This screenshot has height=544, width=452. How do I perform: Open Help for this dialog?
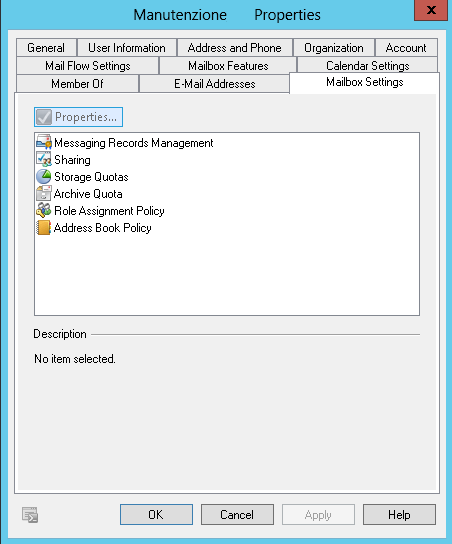[399, 515]
